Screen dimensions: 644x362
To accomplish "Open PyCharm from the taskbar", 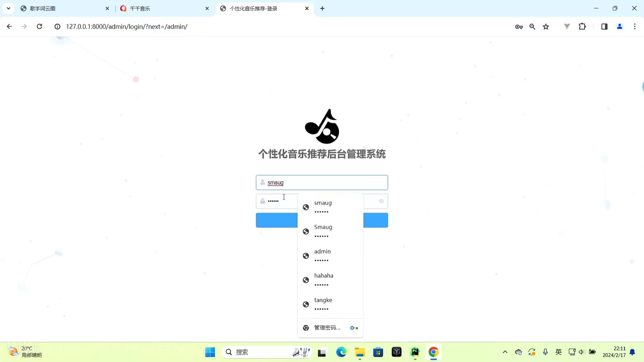I will tap(415, 352).
